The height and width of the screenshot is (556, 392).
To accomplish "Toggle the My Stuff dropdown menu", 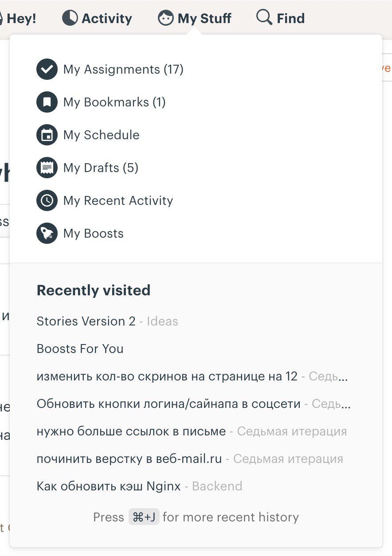I will 195,18.
